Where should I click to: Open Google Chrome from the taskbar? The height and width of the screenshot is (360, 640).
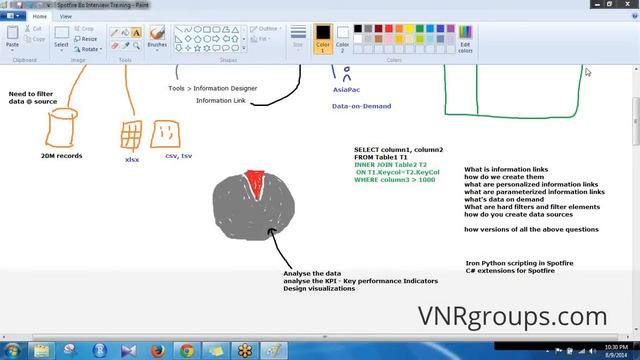(187, 351)
